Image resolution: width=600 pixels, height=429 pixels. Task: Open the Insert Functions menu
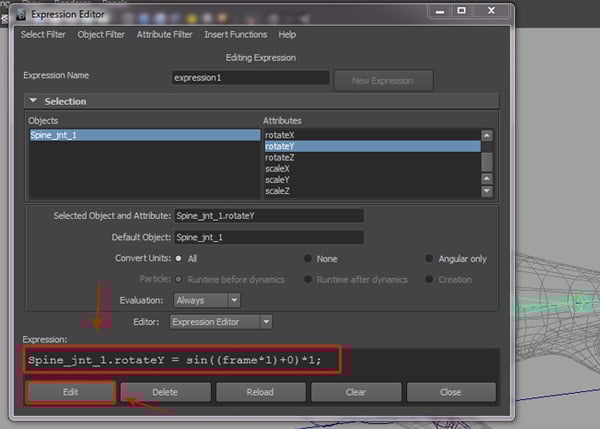(235, 34)
